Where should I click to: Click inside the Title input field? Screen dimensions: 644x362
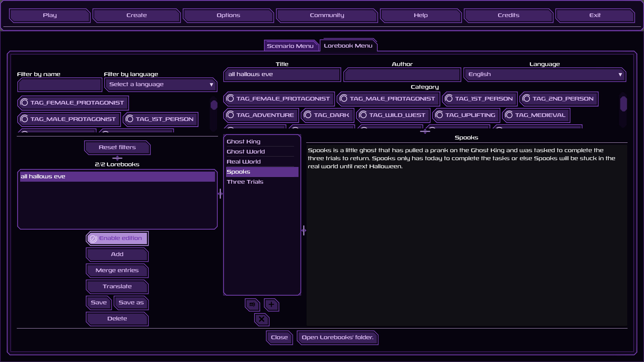pos(282,74)
